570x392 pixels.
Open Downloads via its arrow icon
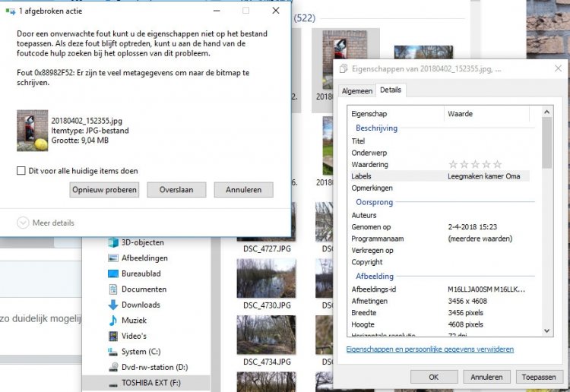(112, 305)
